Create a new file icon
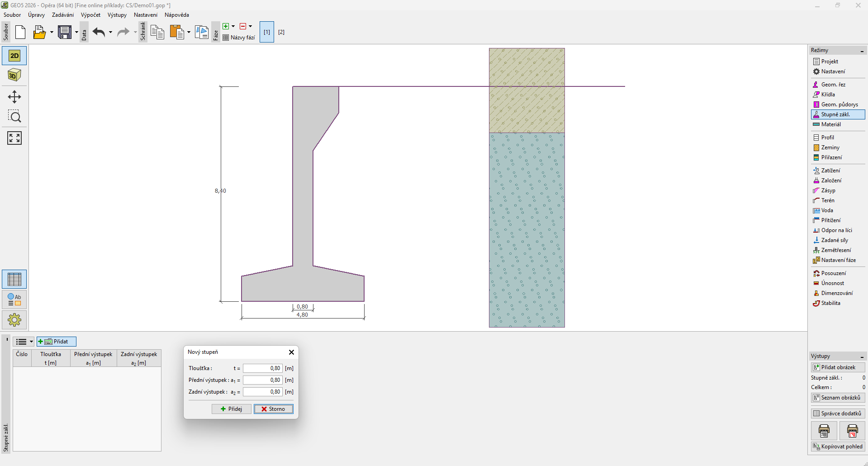The width and height of the screenshot is (868, 466). click(x=20, y=32)
